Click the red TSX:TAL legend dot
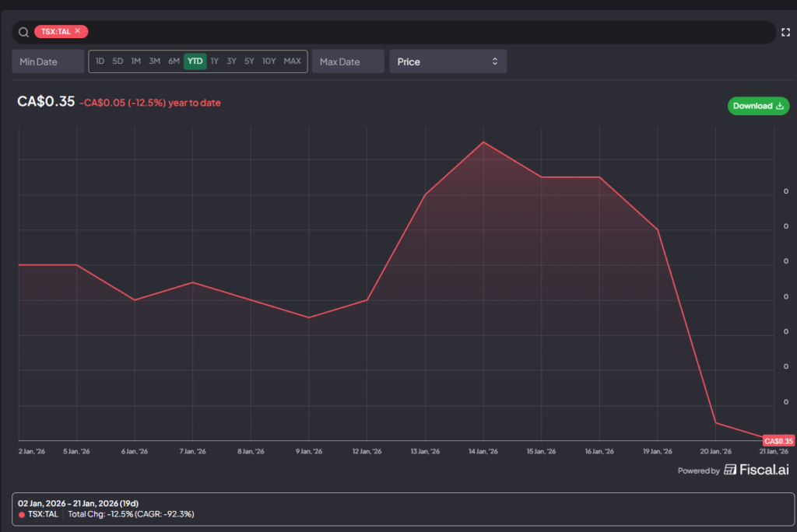 [x=22, y=514]
